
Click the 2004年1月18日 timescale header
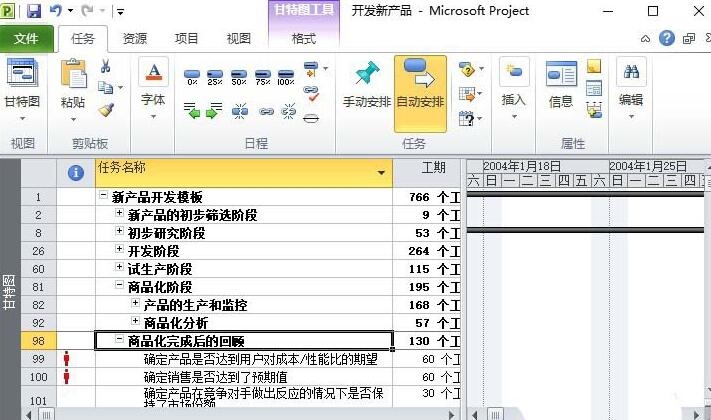click(x=521, y=166)
